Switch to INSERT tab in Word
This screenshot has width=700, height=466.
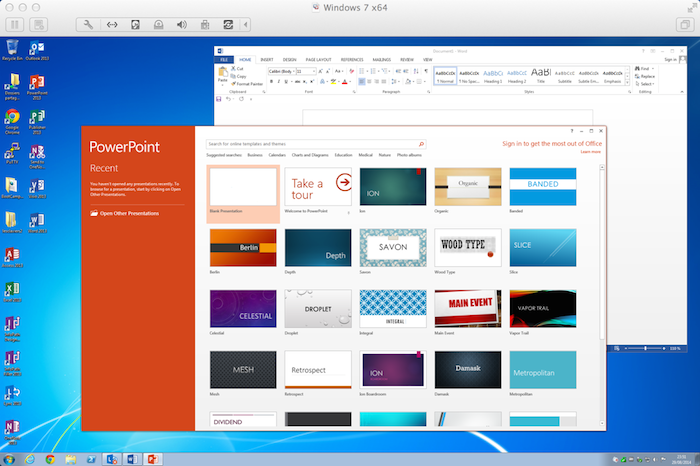(267, 59)
